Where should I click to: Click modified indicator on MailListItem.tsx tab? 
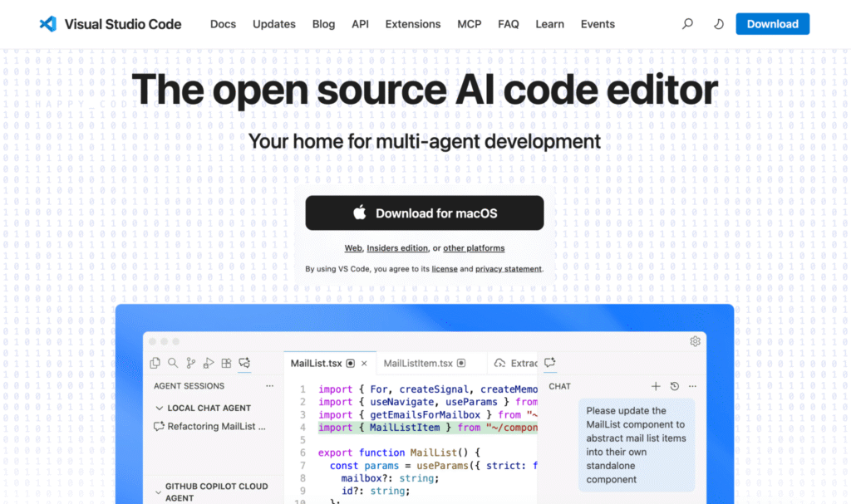(461, 363)
